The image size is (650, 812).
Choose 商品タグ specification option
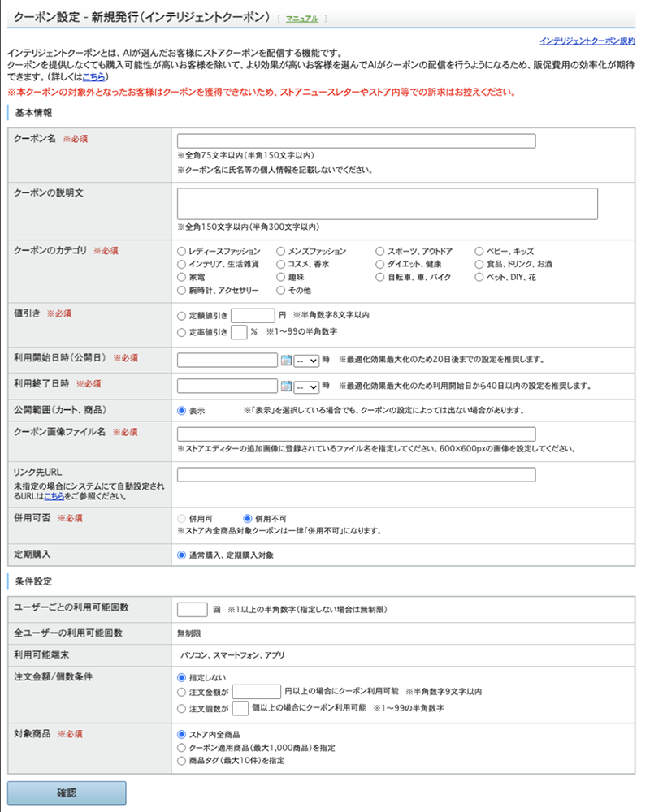coord(181,761)
